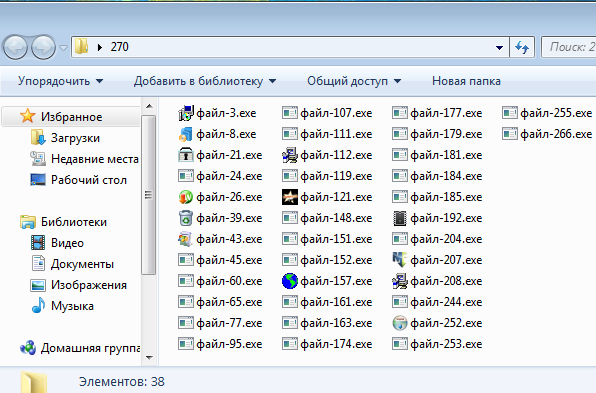Select Избранное in navigation pane
This screenshot has width=596, height=393.
point(71,117)
